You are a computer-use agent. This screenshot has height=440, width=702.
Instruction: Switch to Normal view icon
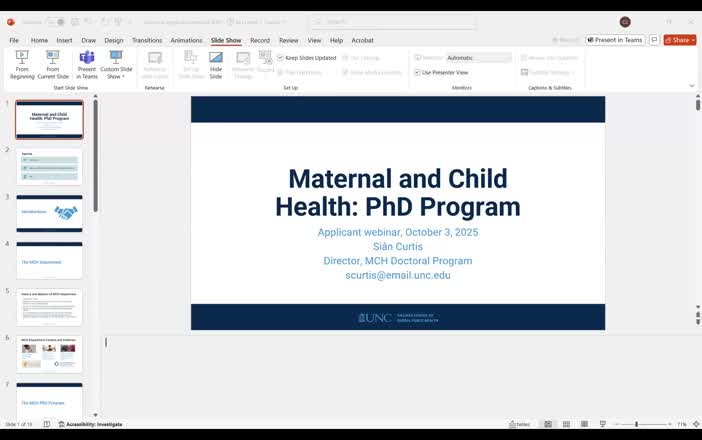pyautogui.click(x=548, y=424)
